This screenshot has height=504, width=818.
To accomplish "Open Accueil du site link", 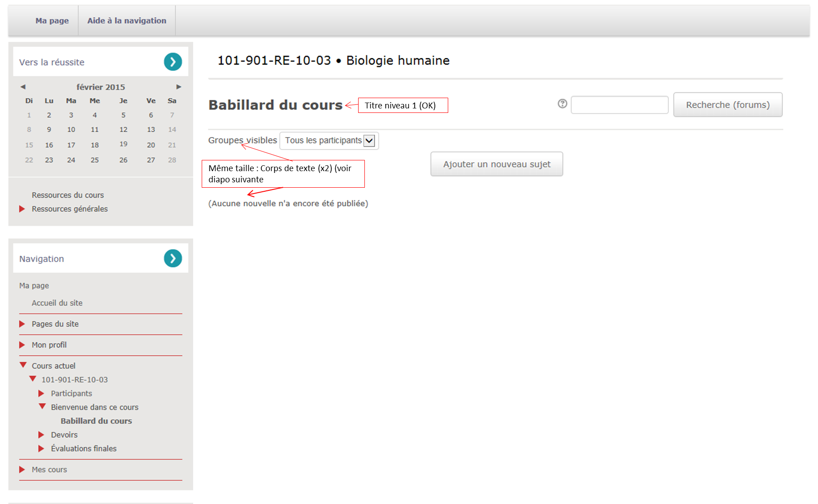I will [57, 303].
